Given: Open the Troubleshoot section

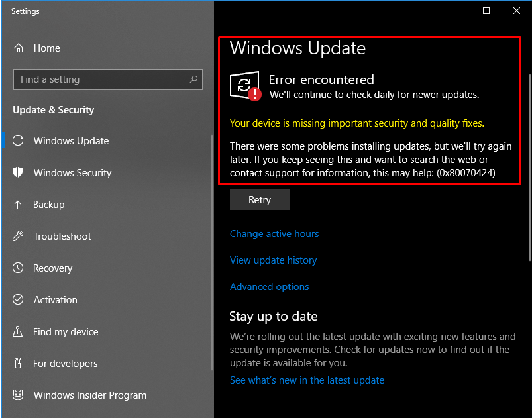Looking at the screenshot, I should (x=62, y=236).
